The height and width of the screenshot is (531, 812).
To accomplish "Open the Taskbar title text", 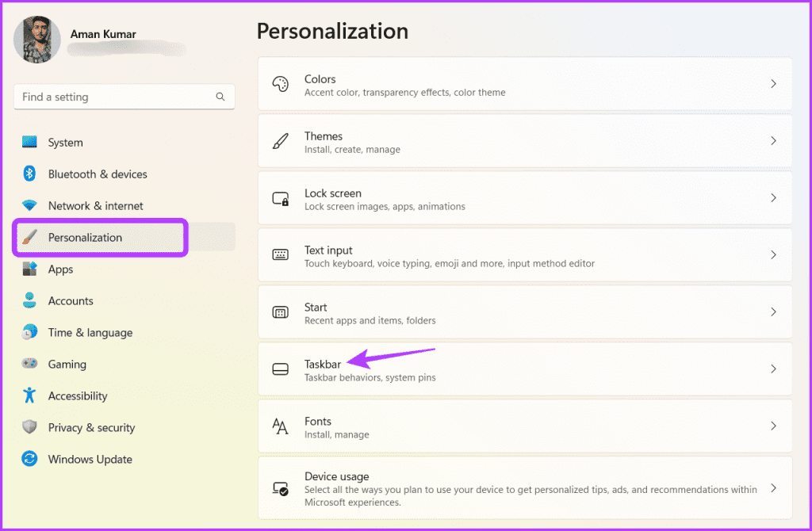I will click(323, 364).
